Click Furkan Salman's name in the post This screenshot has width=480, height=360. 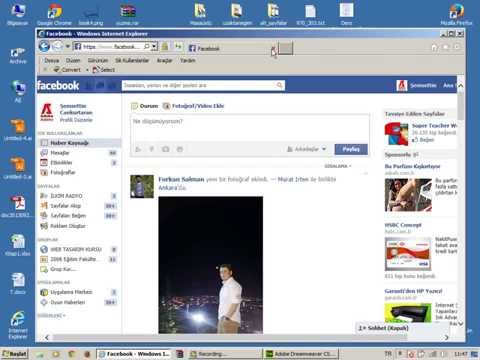181,179
